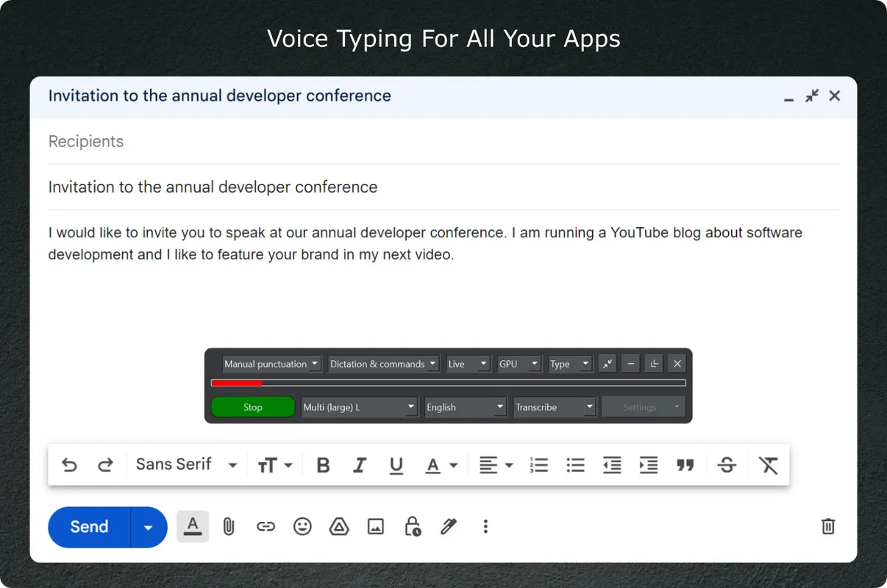Image resolution: width=887 pixels, height=588 pixels.
Task: Toggle italic formatting
Action: click(360, 465)
